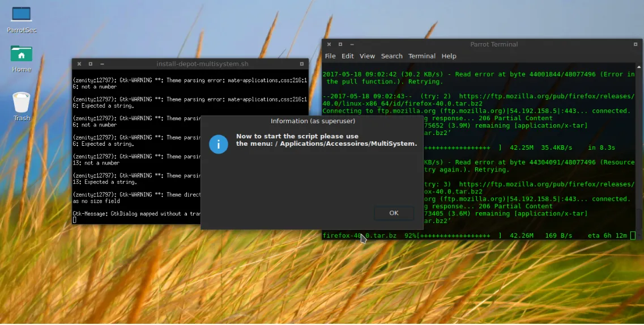Maximize the install-depot-multisystem.sh window
This screenshot has height=325, width=644.
click(x=91, y=64)
